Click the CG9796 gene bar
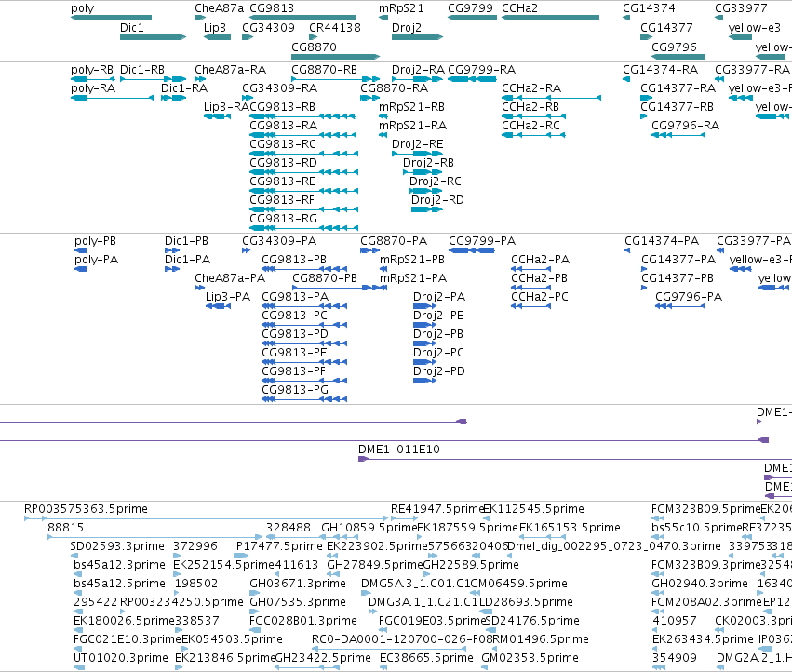Screen dimensions: 792x672 (678, 57)
